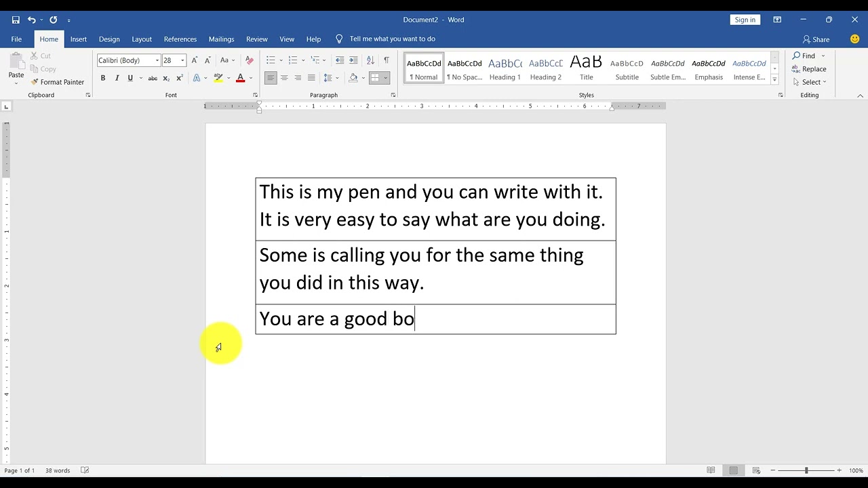Decrease paragraph indent
This screenshot has width=868, height=488.
click(340, 60)
